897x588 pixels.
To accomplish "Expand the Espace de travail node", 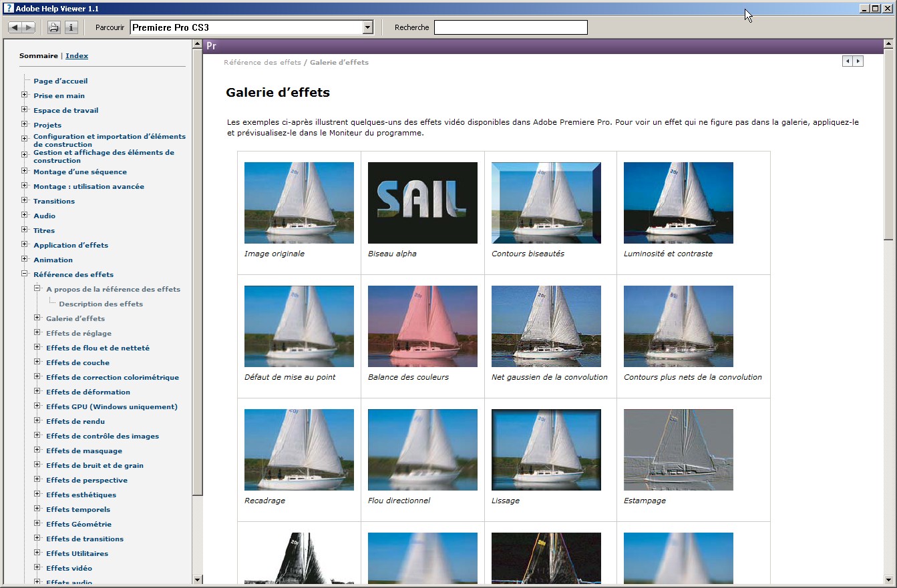I will 25,110.
